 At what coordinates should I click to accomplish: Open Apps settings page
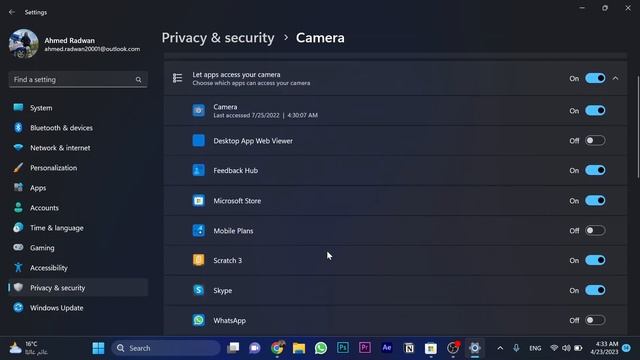pos(78,188)
